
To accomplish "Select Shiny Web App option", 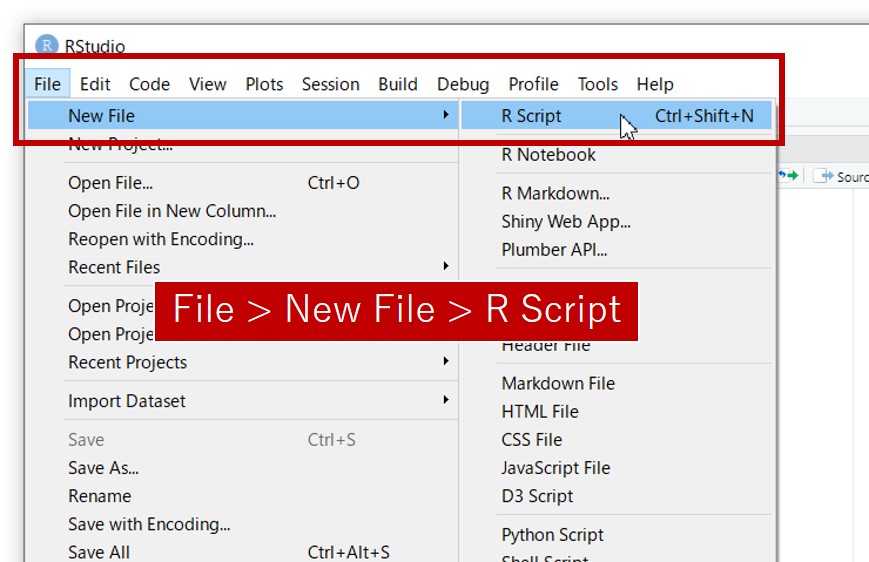I will (x=566, y=222).
